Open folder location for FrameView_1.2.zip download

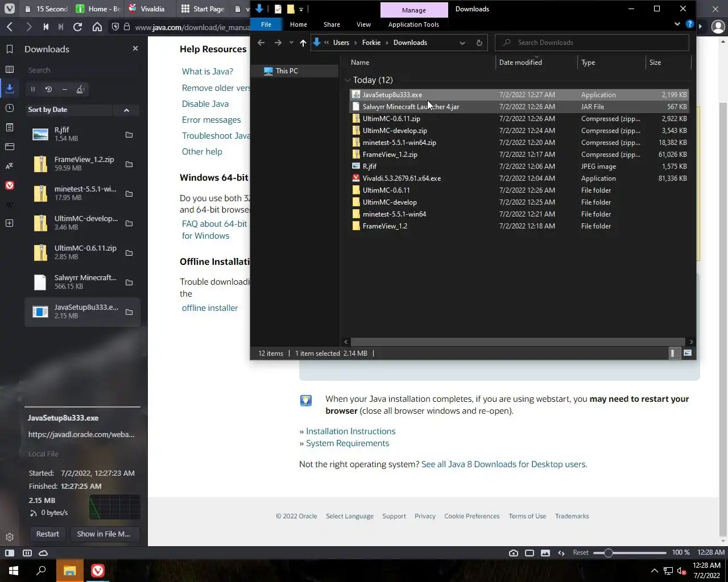(129, 164)
